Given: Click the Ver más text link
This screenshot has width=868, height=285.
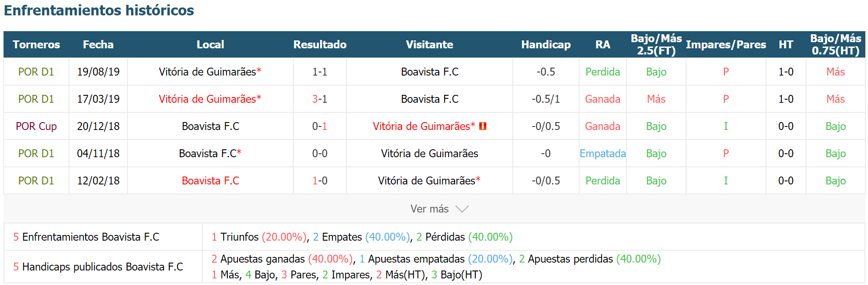Looking at the screenshot, I should coord(430,209).
